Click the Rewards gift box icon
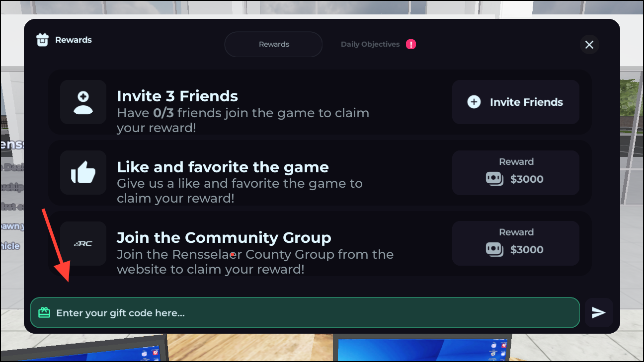This screenshot has height=362, width=644. pyautogui.click(x=43, y=40)
